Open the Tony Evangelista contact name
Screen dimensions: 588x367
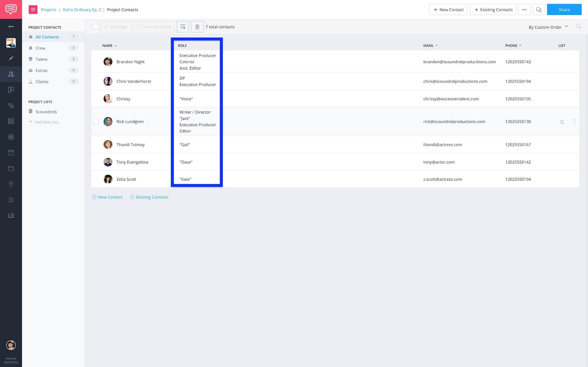(132, 162)
